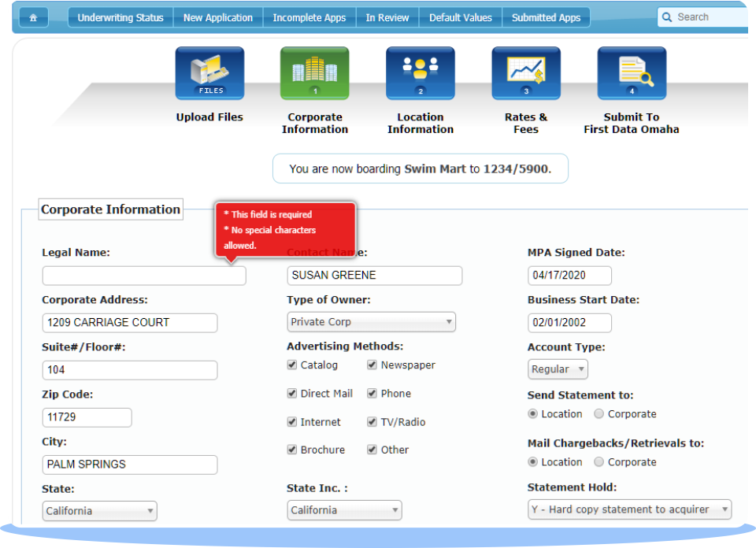Open the Statement Hold dropdown
The height and width of the screenshot is (548, 756).
[630, 509]
